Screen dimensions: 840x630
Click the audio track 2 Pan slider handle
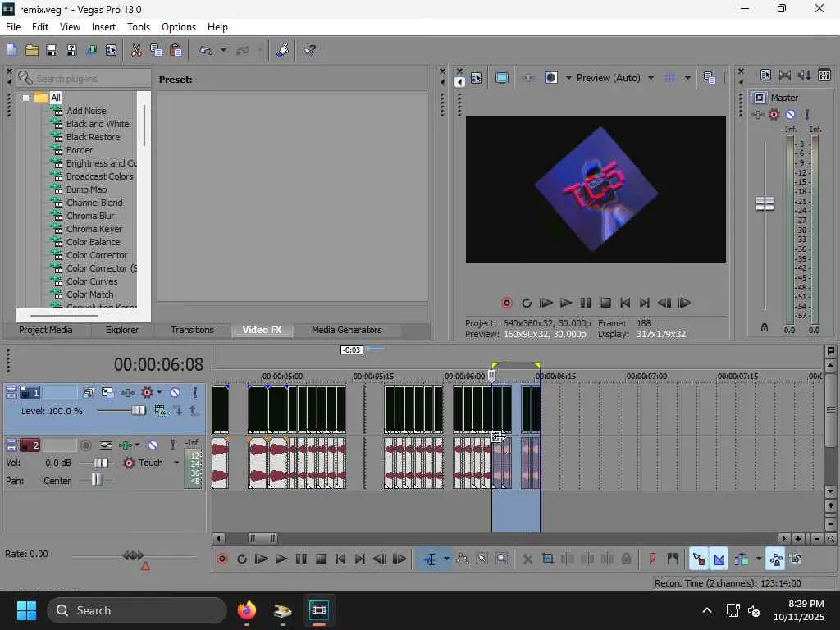pyautogui.click(x=95, y=480)
